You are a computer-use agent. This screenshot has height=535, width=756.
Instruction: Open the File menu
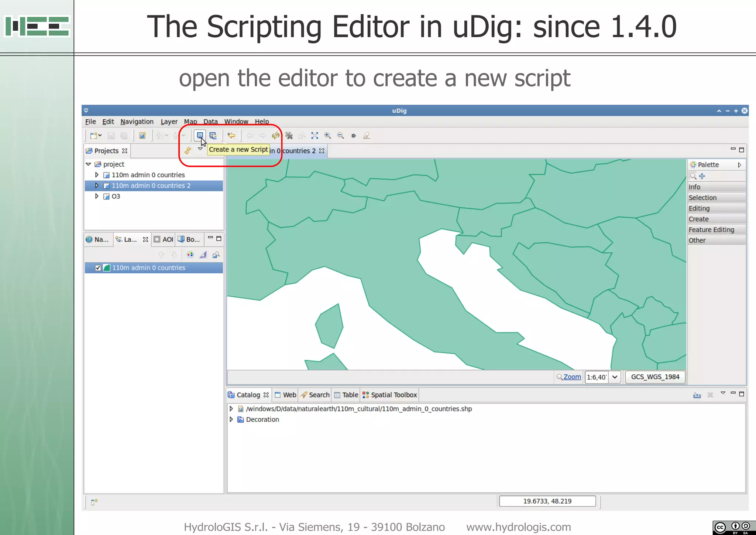point(90,122)
